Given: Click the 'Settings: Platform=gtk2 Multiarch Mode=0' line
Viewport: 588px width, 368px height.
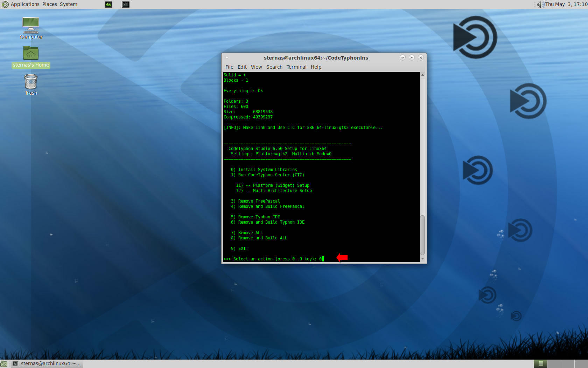Looking at the screenshot, I should pyautogui.click(x=281, y=154).
